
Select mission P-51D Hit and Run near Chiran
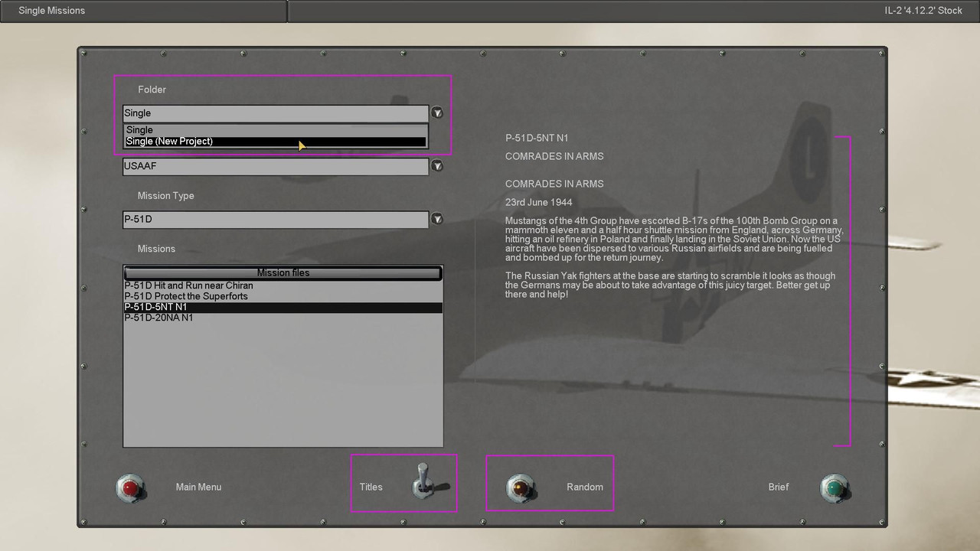[x=283, y=285]
